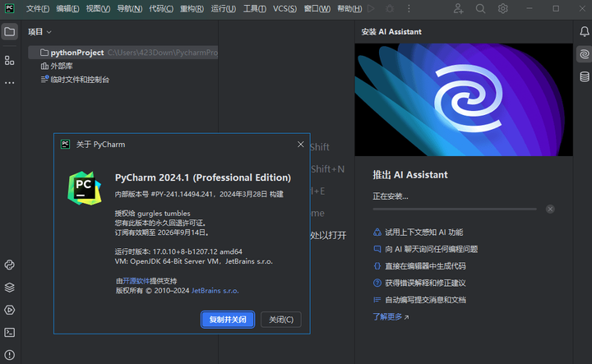592x364 pixels.
Task: Open the JetBrains s.r.o. copyright link
Action: pyautogui.click(x=215, y=291)
